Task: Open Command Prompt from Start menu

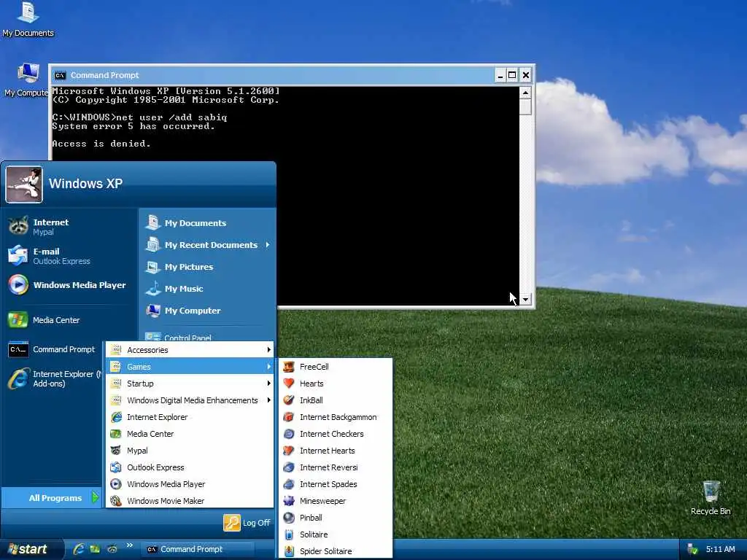Action: tap(53, 349)
